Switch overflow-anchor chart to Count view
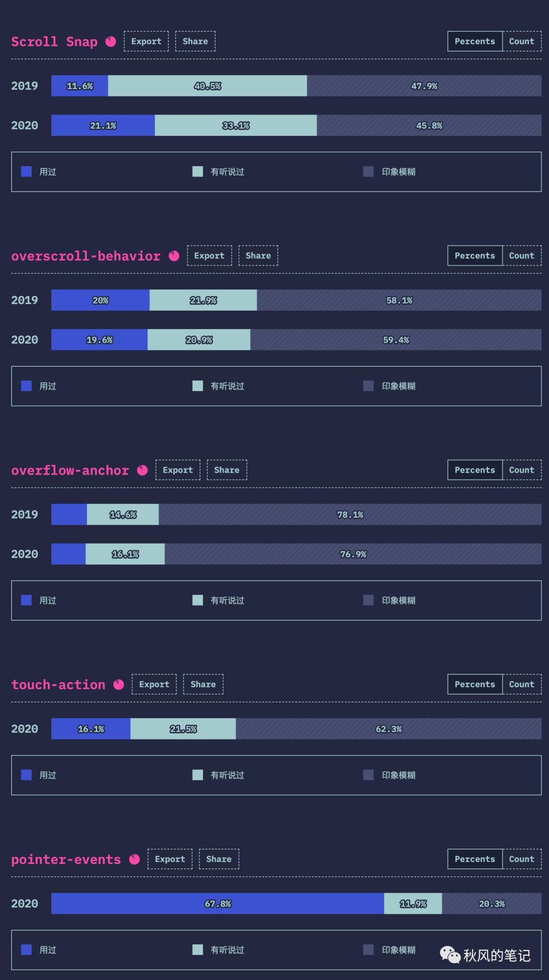Screen dimensions: 549x980 (522, 470)
